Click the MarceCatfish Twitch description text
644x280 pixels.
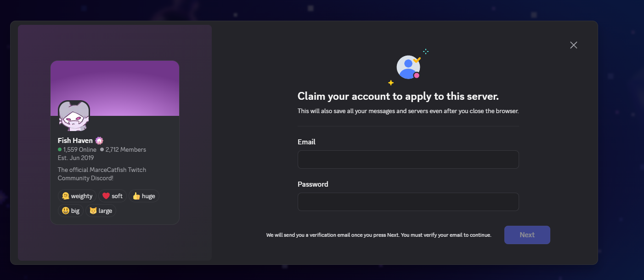(102, 174)
